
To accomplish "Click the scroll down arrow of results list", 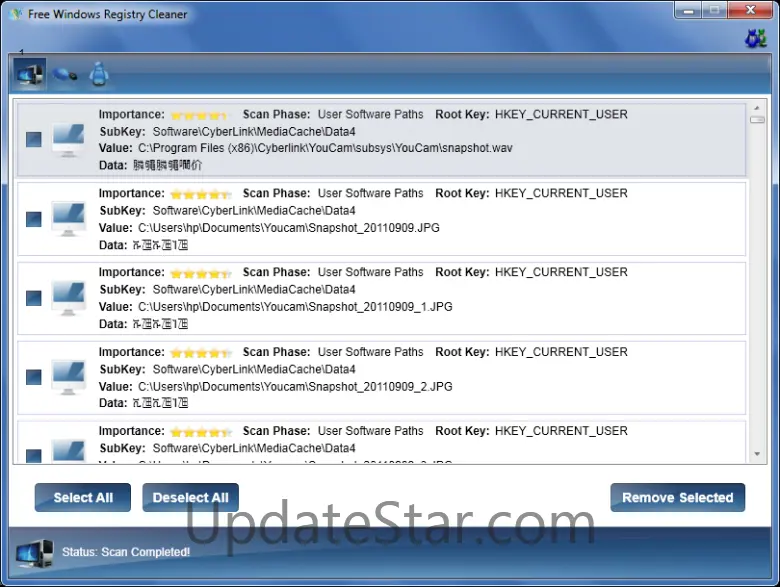I will 757,454.
